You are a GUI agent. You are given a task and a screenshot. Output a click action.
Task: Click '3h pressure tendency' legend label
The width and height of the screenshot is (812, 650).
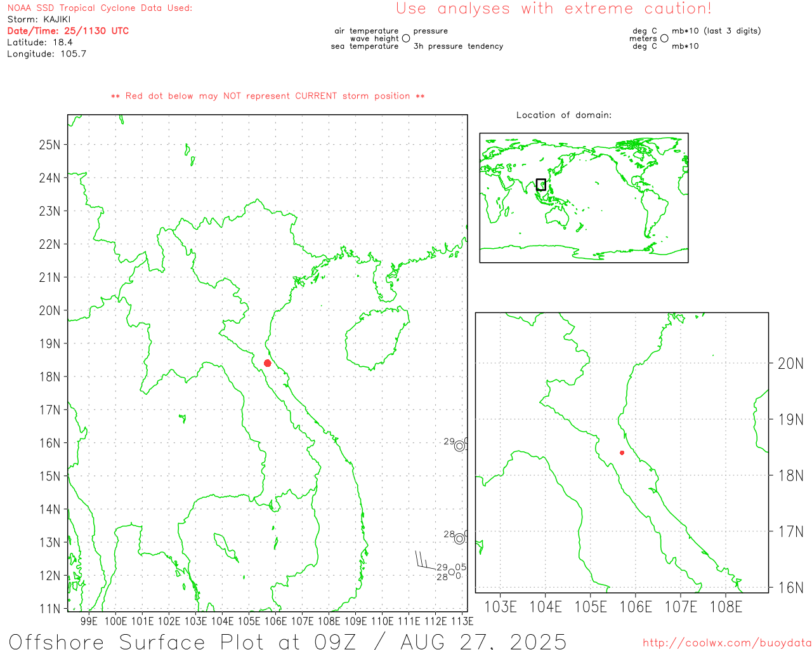[458, 46]
